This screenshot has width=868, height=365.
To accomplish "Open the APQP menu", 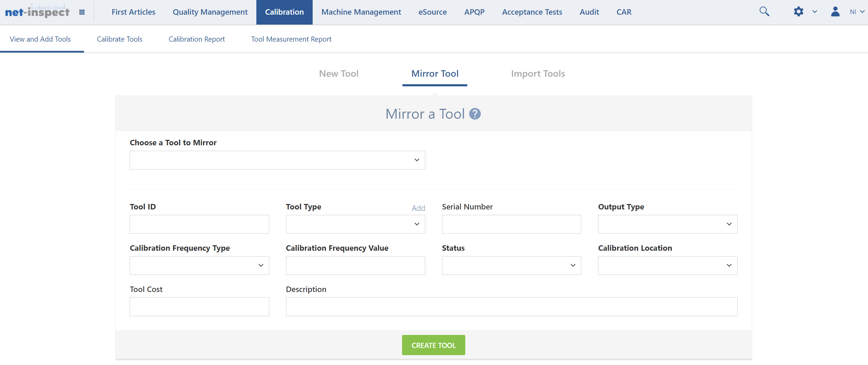I will (x=474, y=12).
